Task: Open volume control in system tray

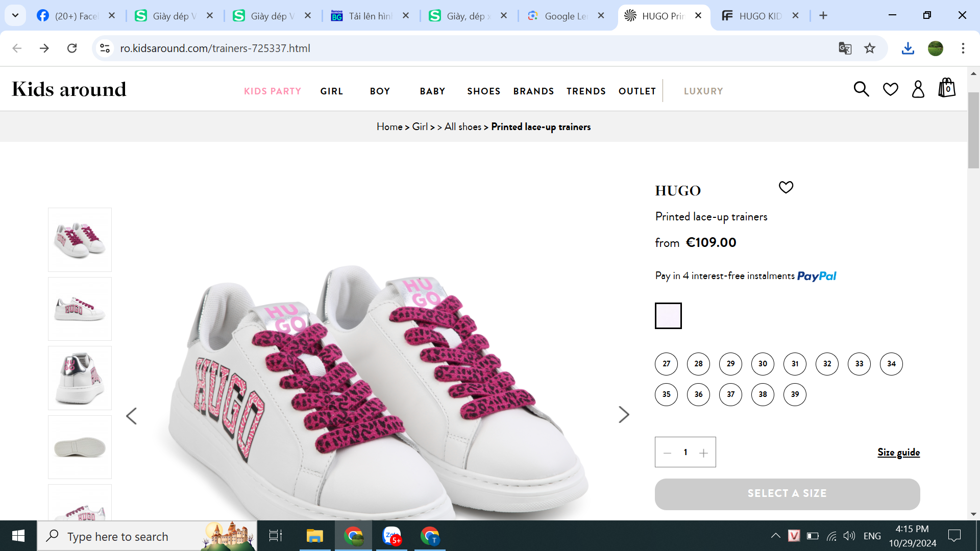Action: tap(849, 536)
